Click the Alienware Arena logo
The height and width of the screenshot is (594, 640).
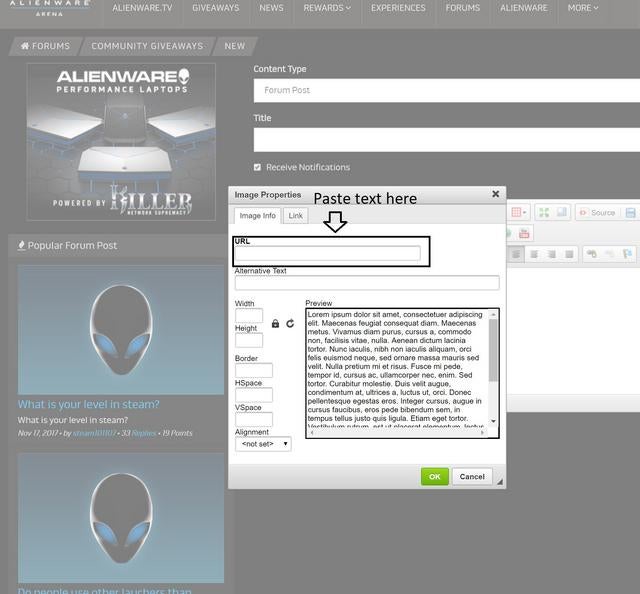(x=49, y=8)
